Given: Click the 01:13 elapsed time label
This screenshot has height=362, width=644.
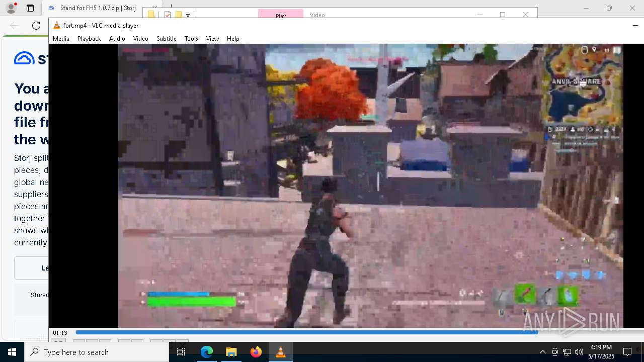Looking at the screenshot, I should (60, 333).
